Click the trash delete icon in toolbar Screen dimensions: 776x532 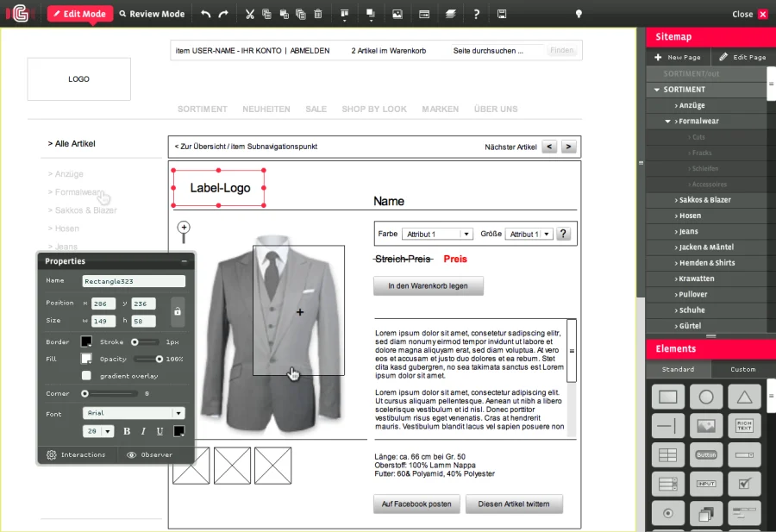(318, 15)
